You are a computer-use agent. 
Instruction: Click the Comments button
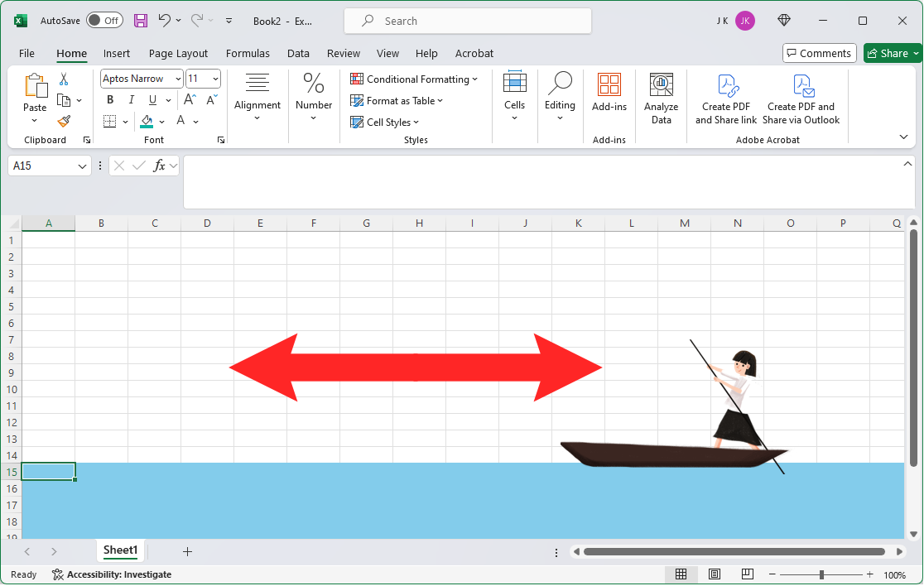click(x=819, y=53)
